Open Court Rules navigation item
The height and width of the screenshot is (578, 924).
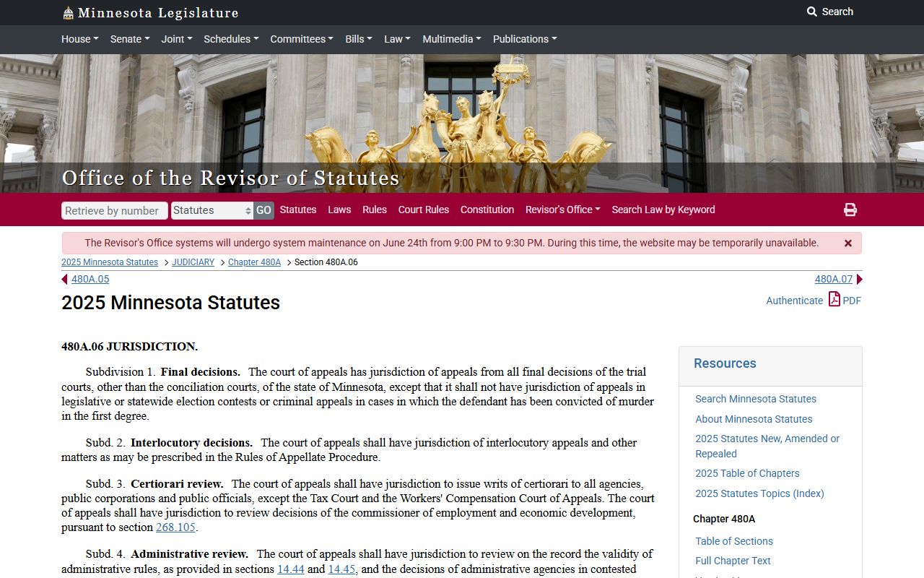point(424,210)
